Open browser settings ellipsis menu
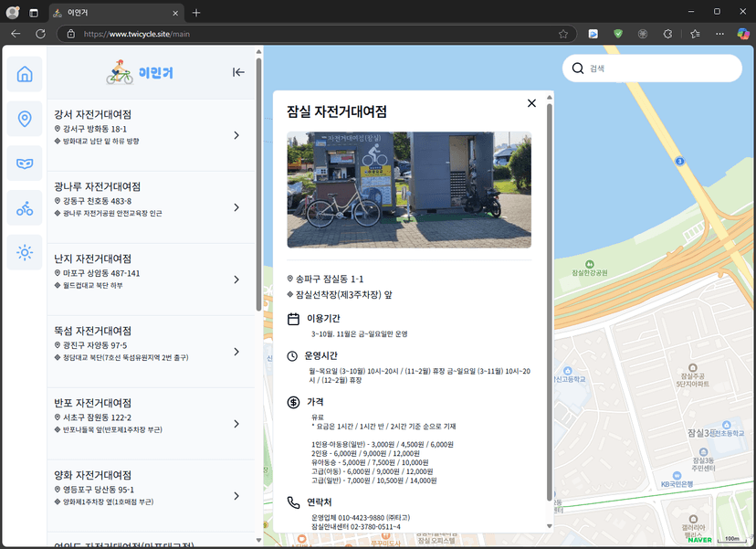 pyautogui.click(x=719, y=34)
